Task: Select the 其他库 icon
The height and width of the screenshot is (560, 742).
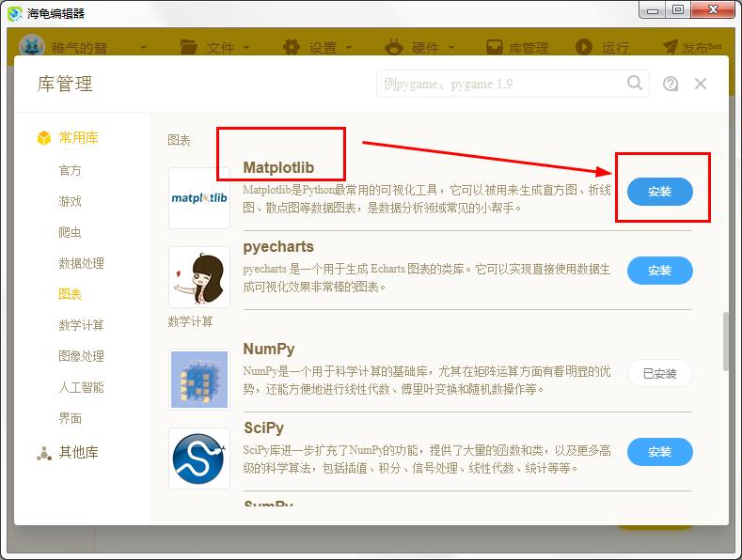Action: (x=44, y=453)
